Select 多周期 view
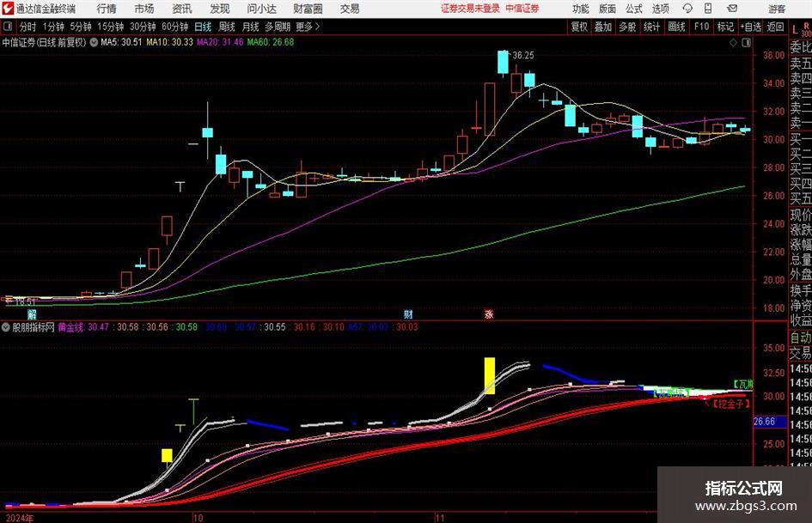The height and width of the screenshot is (523, 812). pos(278,27)
